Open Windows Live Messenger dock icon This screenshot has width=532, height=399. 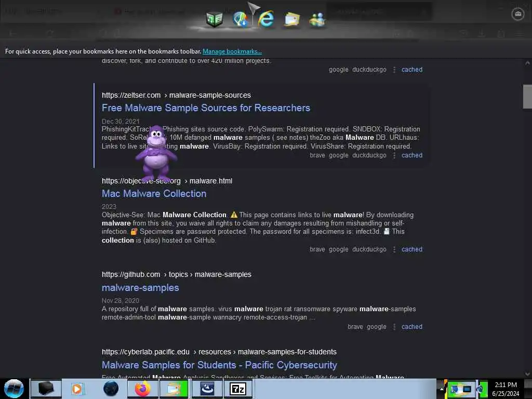click(317, 20)
